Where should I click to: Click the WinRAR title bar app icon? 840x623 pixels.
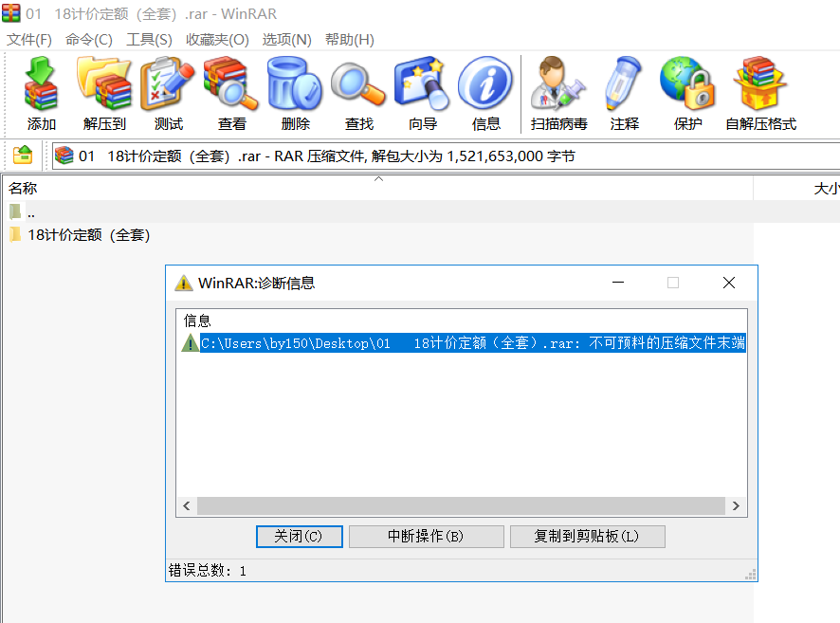(10, 13)
